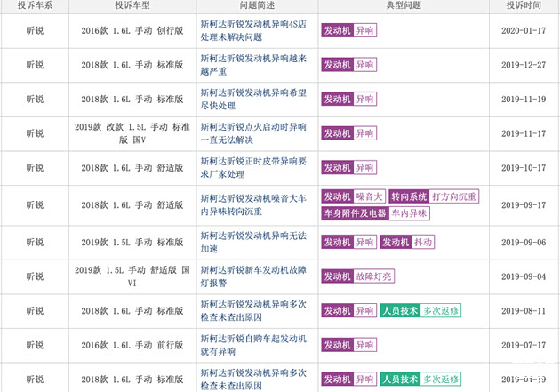Select the 故障灯亮 problem tag

(x=374, y=276)
